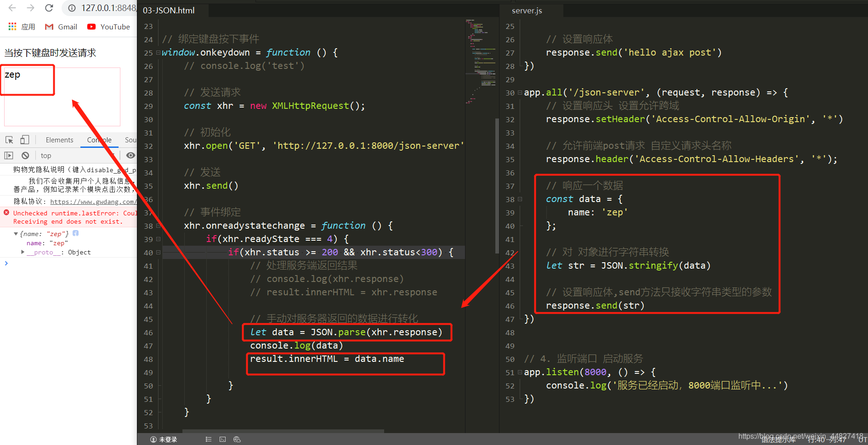Switch to the Elements tab in DevTools
The height and width of the screenshot is (445, 868).
click(x=59, y=140)
